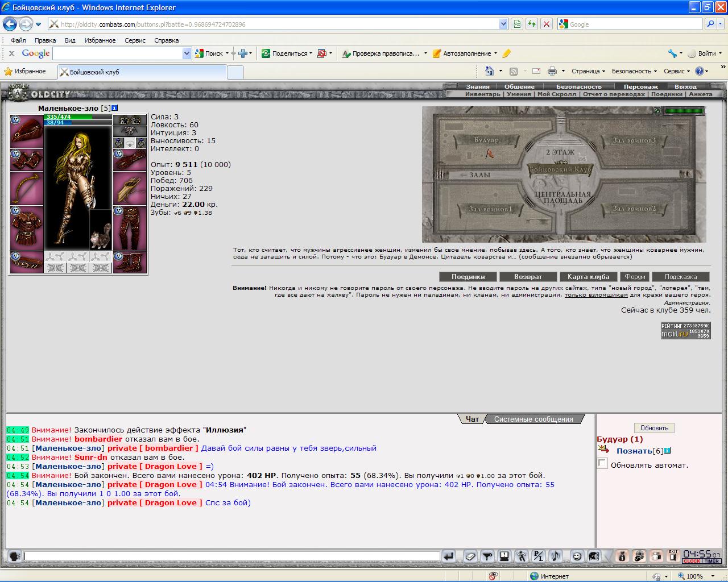The image size is (728, 582).
Task: Switch to the Системные сообщения tab
Action: (533, 419)
